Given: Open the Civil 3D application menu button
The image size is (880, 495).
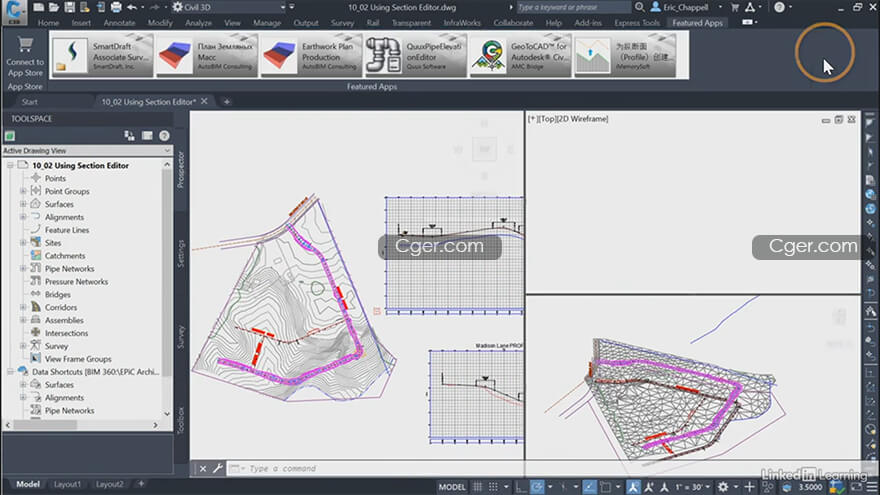Looking at the screenshot, I should (x=13, y=11).
